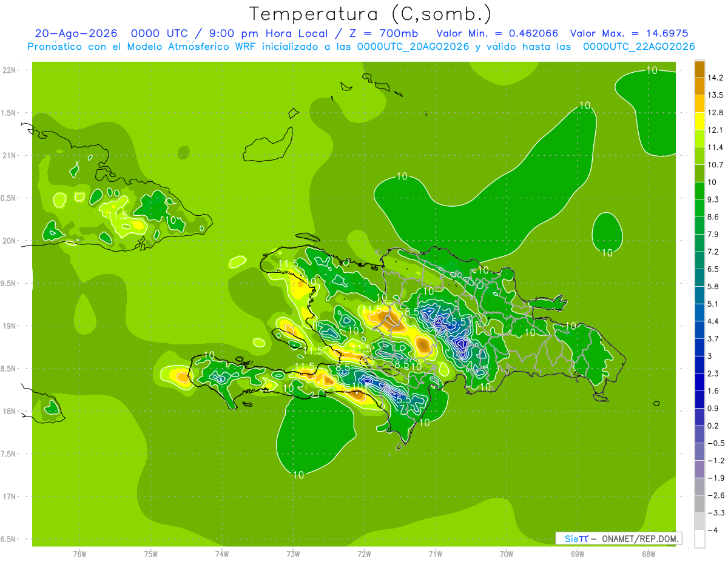Click the gray colorbar swatch between -2.6 and -3.3
The image size is (728, 562).
pos(699,504)
